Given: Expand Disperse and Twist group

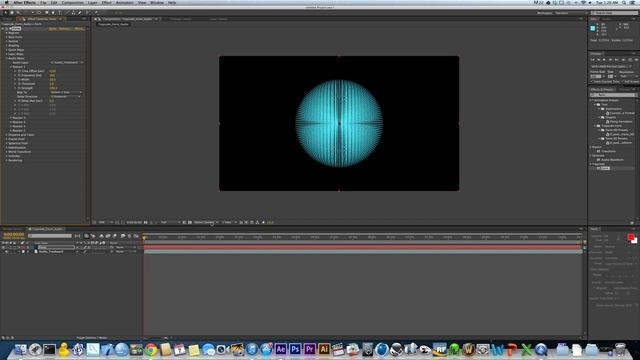Looking at the screenshot, I should point(7,135).
